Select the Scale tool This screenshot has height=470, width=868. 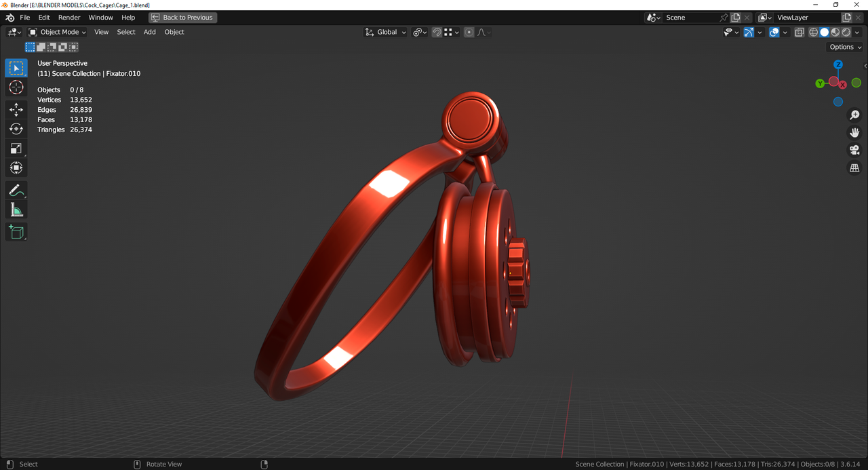16,149
